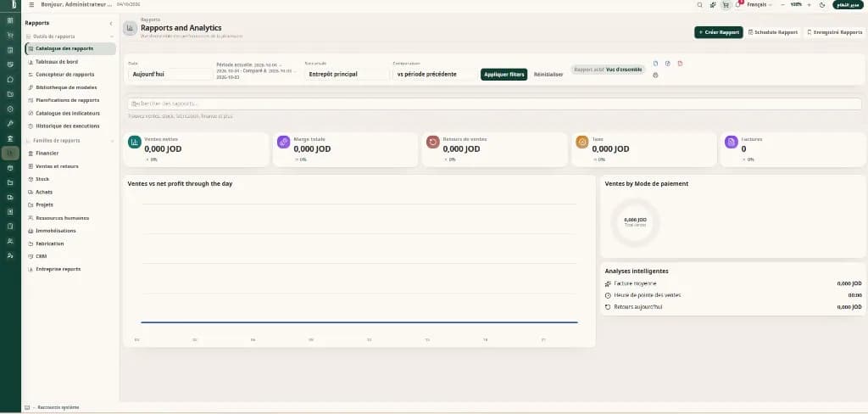Click the Créer Rapport button

(719, 32)
